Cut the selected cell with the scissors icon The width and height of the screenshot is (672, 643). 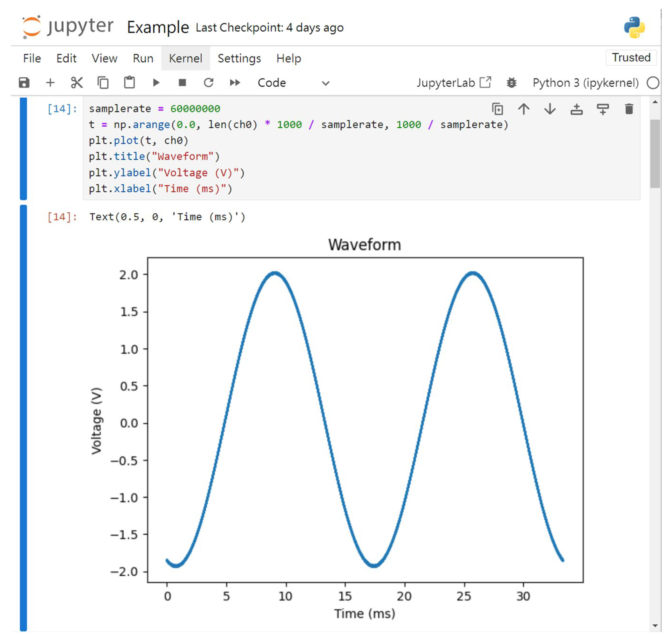(x=77, y=83)
